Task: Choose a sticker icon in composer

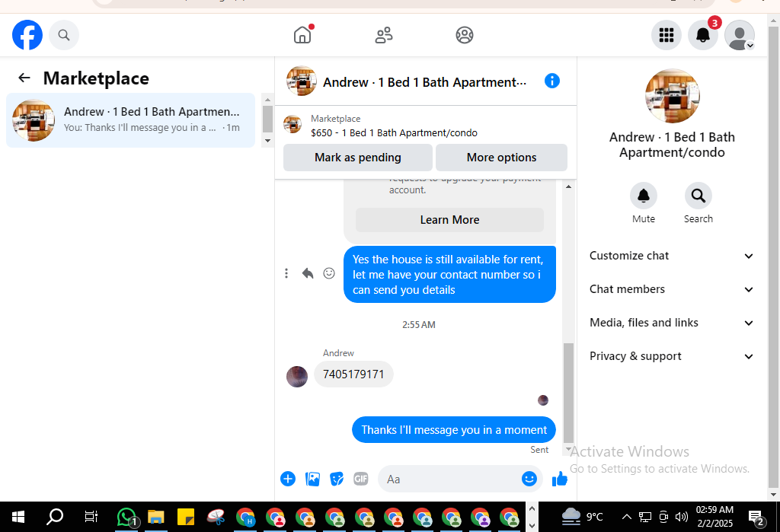Action: pyautogui.click(x=337, y=479)
